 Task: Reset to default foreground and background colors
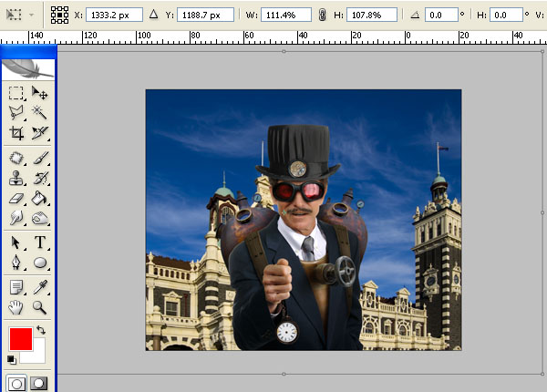(x=11, y=359)
